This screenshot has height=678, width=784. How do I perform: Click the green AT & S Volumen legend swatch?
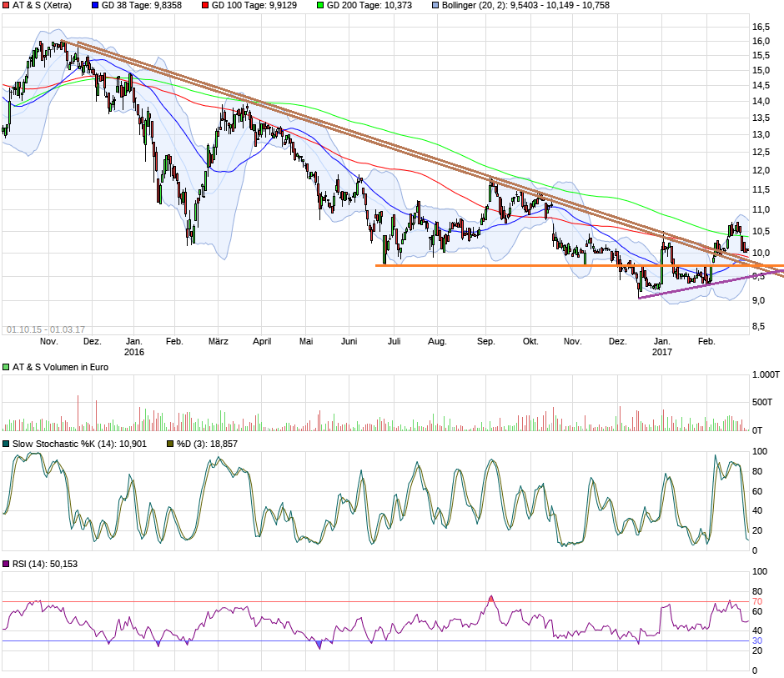(x=6, y=367)
